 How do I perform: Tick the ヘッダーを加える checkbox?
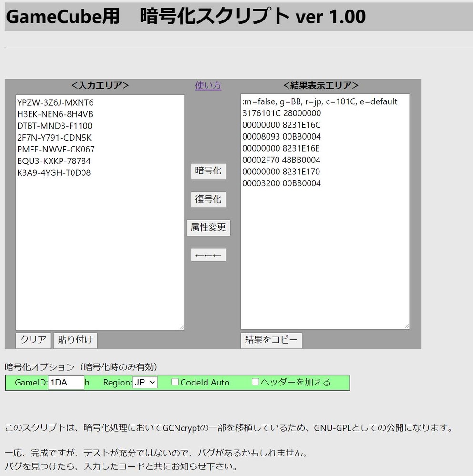point(256,382)
